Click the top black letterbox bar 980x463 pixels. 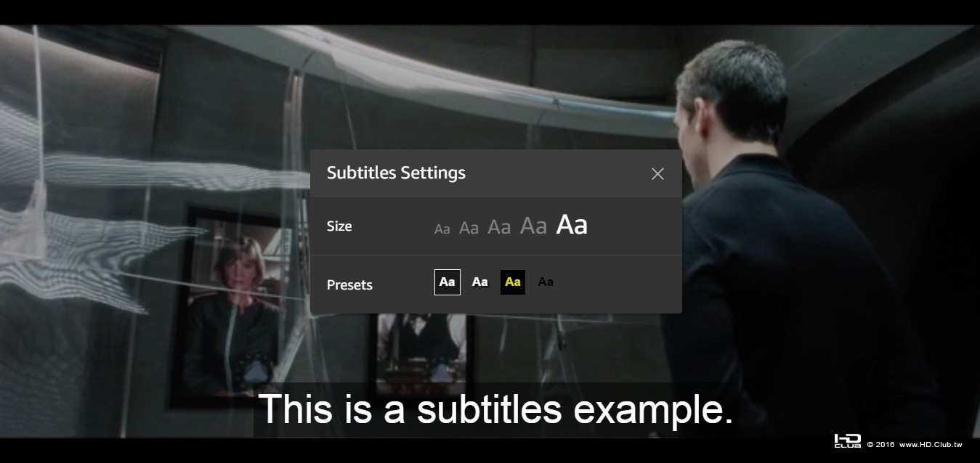490,12
